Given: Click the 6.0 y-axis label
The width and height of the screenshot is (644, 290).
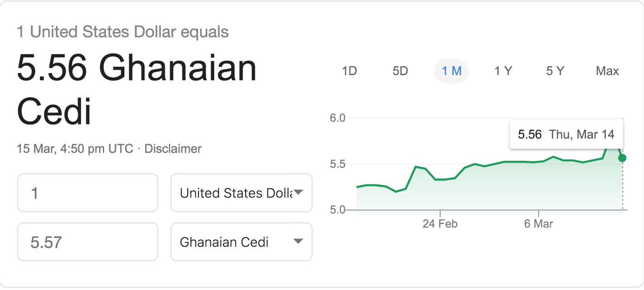Looking at the screenshot, I should tap(337, 118).
